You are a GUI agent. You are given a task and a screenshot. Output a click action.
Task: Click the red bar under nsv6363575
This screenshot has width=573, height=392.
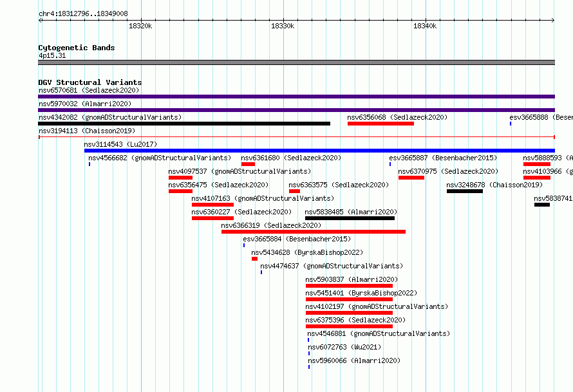pyautogui.click(x=294, y=191)
